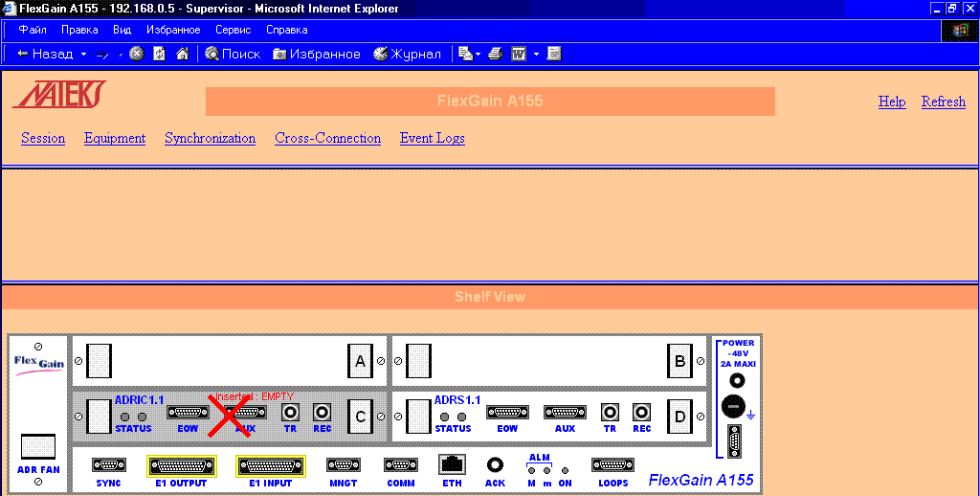Click the ADR FAN module
Screen dimensions: 980x496
38,446
